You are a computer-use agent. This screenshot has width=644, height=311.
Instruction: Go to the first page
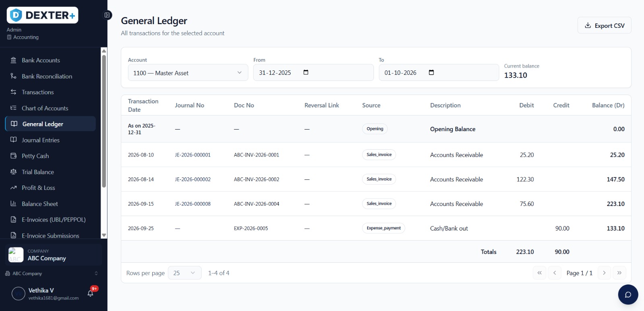[539, 273]
